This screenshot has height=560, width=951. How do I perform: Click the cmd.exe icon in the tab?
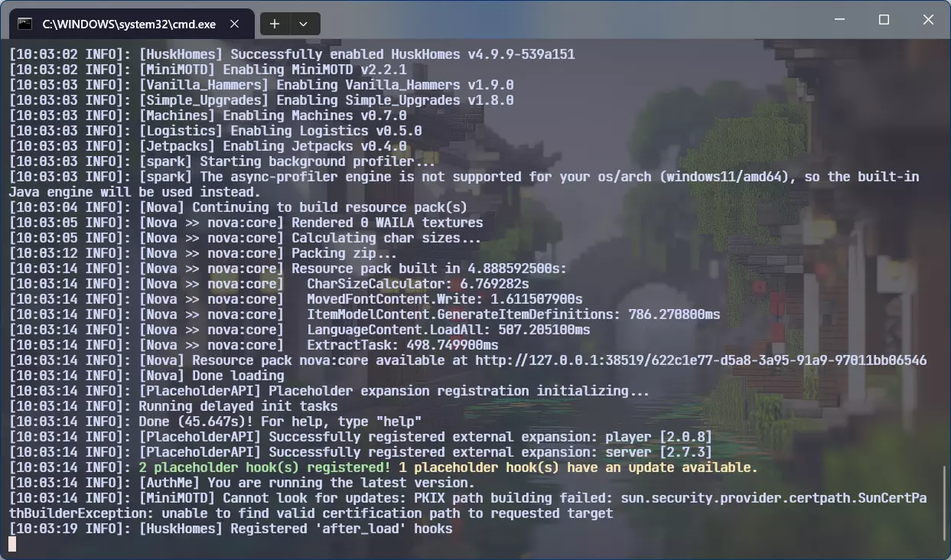tap(25, 24)
